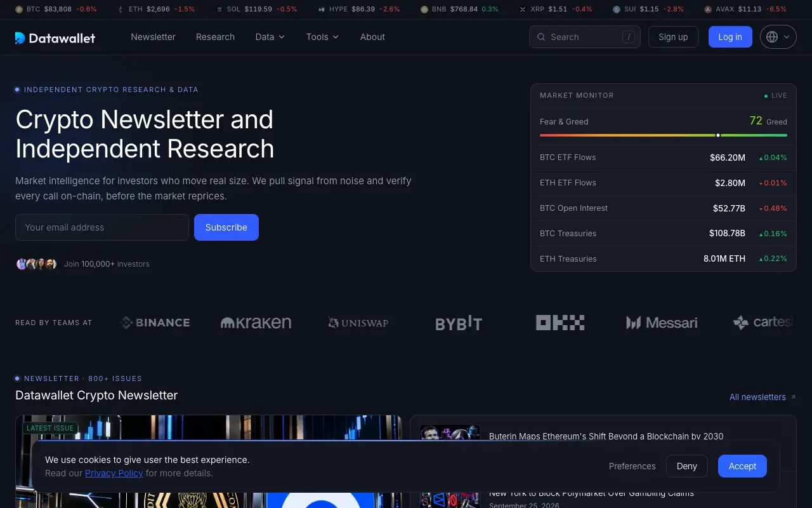Click the Uniswap logo
812x508 pixels.
pos(358,323)
